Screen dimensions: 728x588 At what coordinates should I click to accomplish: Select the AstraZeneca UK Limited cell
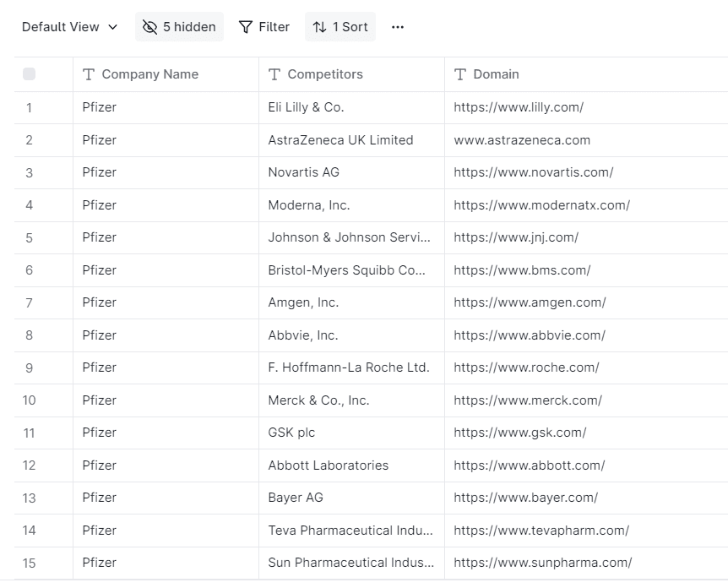tap(351, 140)
